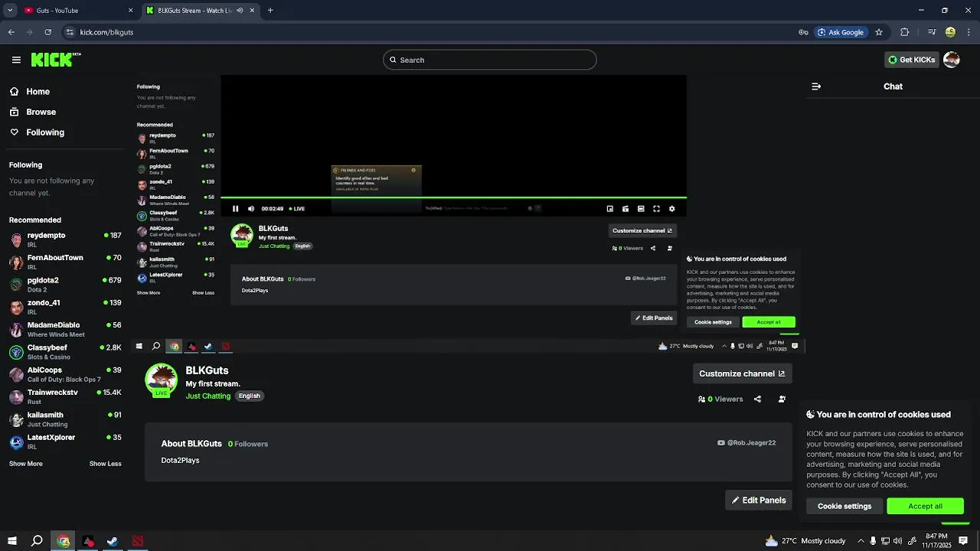Click the small Accept all button in the stream preview

769,322
